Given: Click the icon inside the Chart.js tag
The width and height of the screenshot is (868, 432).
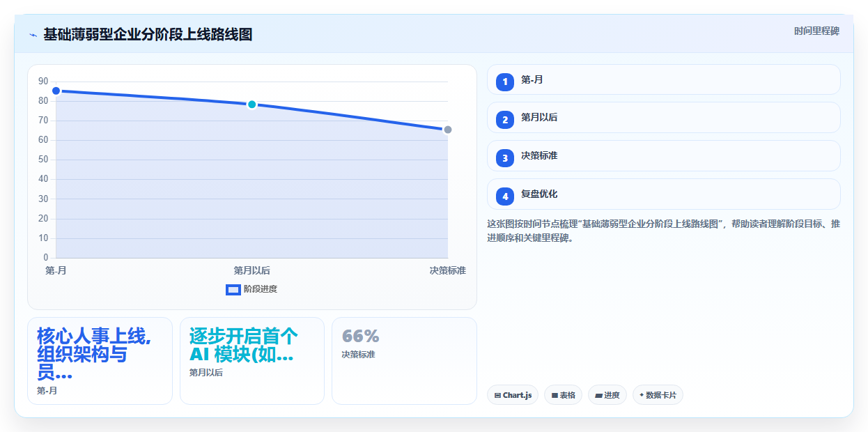Looking at the screenshot, I should tap(497, 395).
